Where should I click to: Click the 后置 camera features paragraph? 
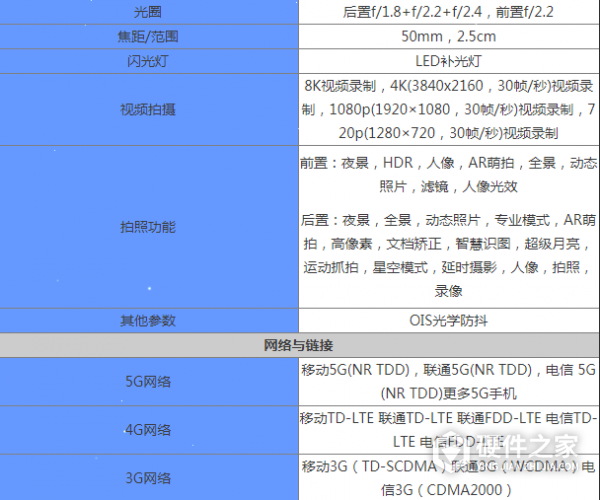pos(448,255)
